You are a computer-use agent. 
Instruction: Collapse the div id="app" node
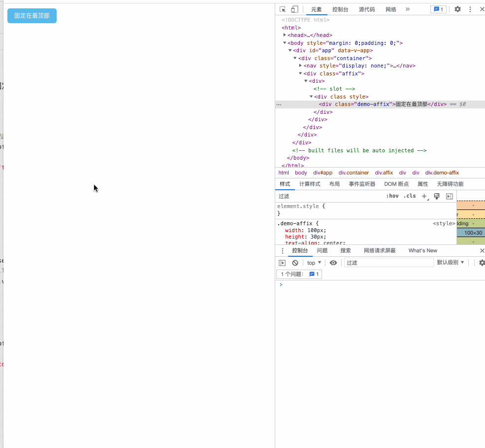pos(290,50)
